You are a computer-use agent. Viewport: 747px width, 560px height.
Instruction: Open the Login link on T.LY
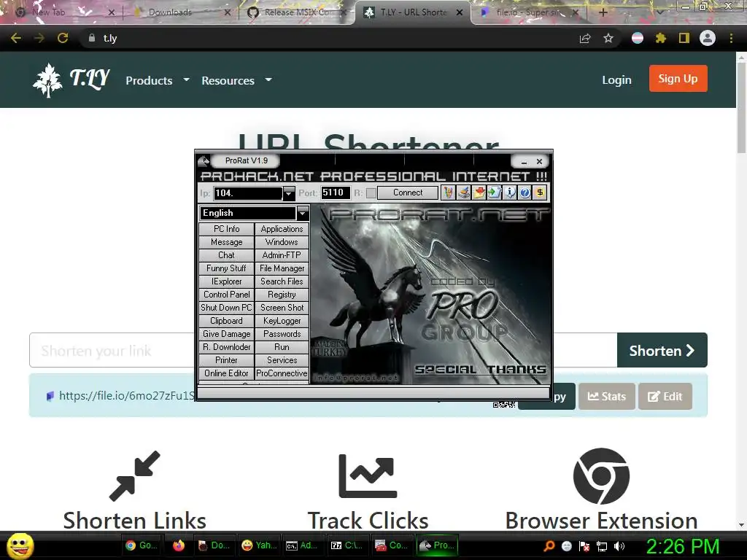(616, 80)
